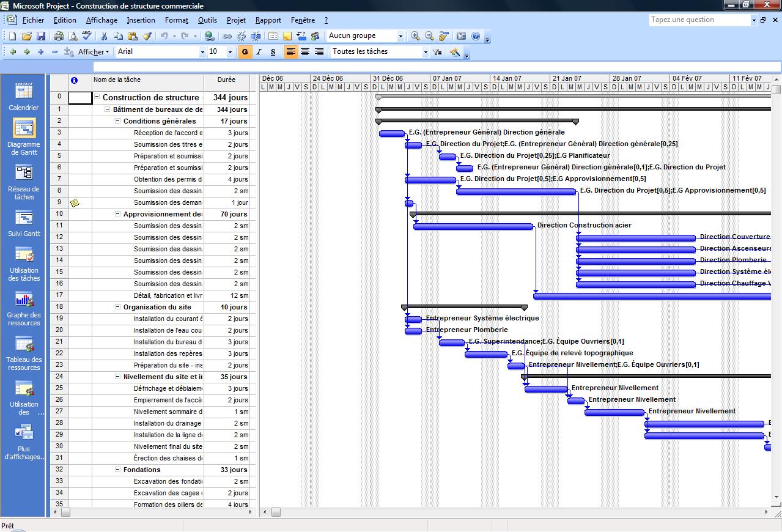The height and width of the screenshot is (532, 782).
Task: Toggle Underline (S) formatting
Action: [273, 52]
